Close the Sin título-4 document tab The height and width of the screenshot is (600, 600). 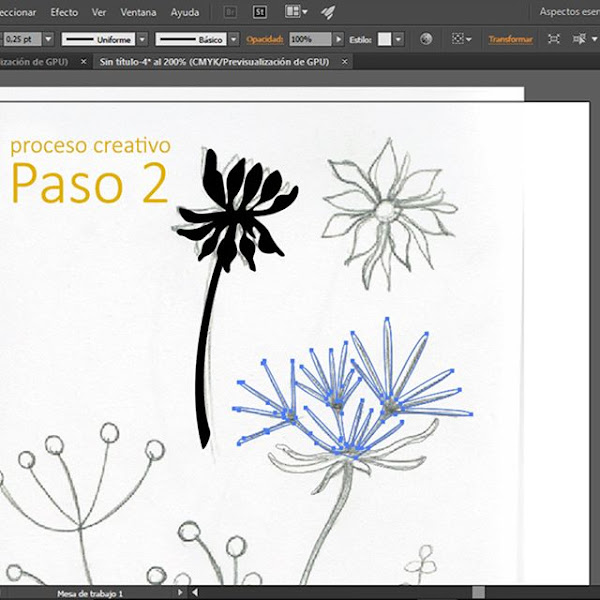point(345,62)
